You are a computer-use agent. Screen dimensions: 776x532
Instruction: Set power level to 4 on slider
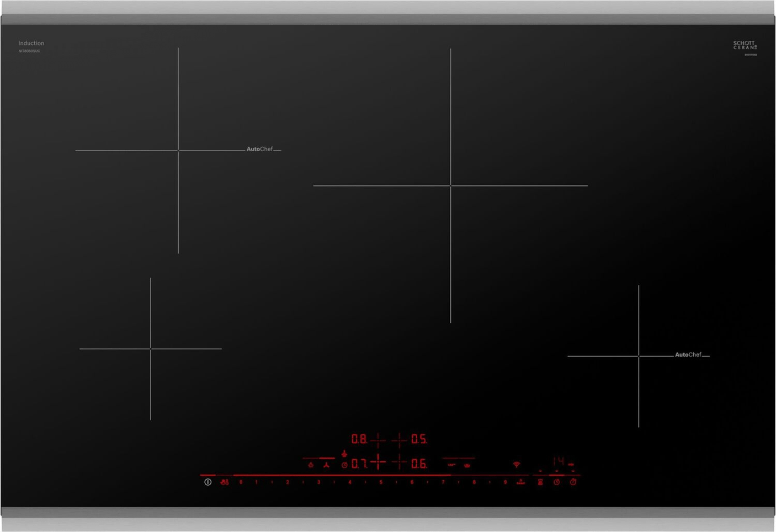click(x=350, y=482)
